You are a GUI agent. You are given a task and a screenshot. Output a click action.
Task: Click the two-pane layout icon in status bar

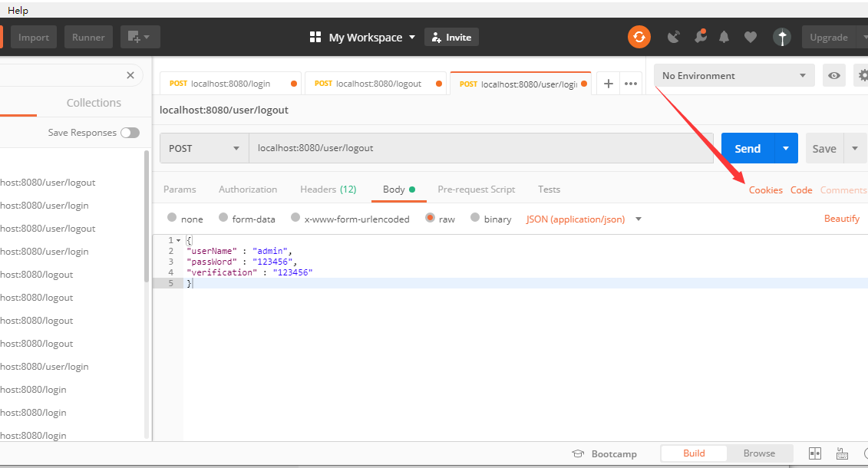(x=815, y=453)
